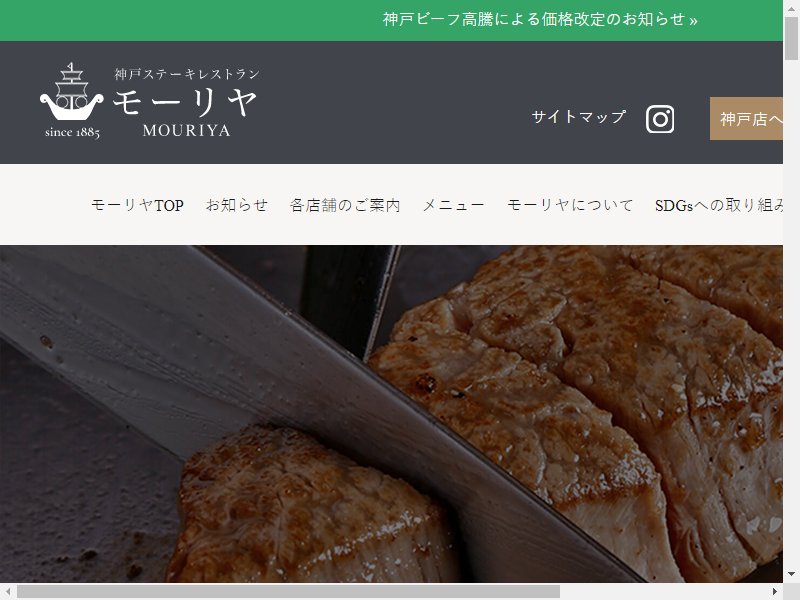Open the お知らせ menu item
800x600 pixels.
(x=237, y=205)
